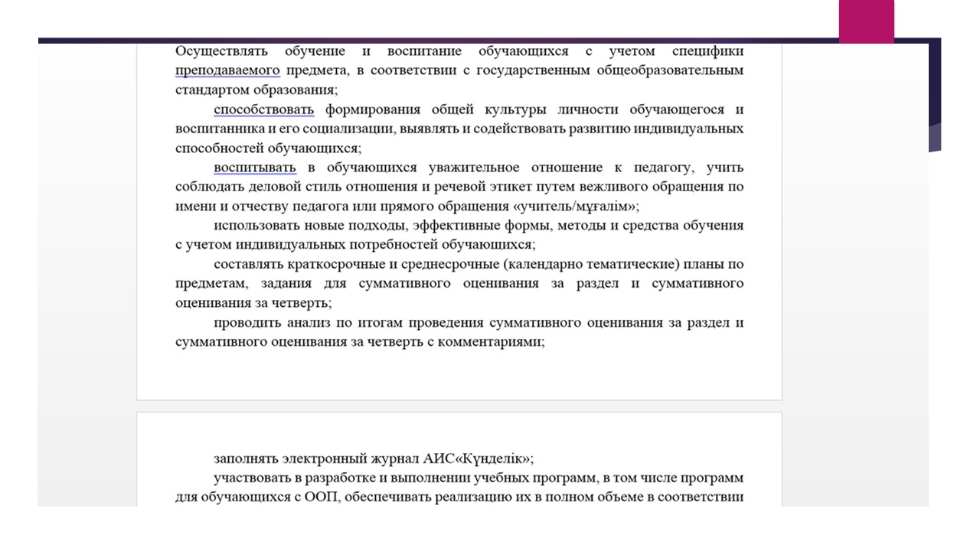
Task: Click the underlined word "преподаваемого"
Action: [x=227, y=71]
